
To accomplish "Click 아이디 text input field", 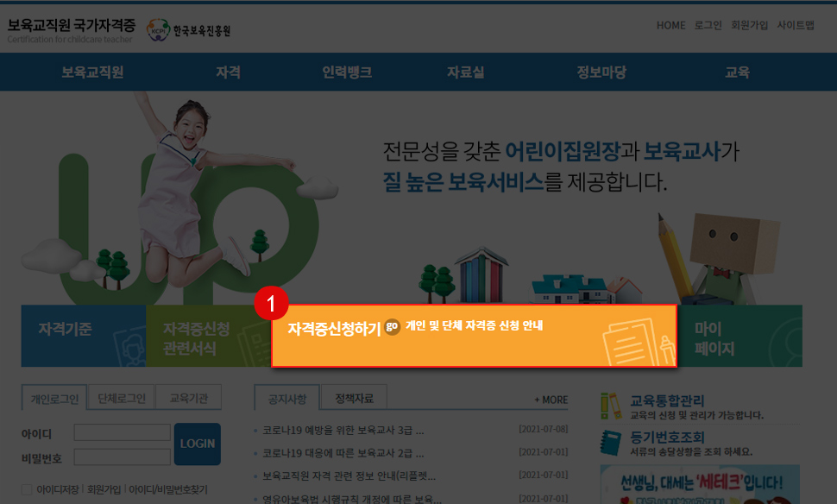I will (121, 432).
